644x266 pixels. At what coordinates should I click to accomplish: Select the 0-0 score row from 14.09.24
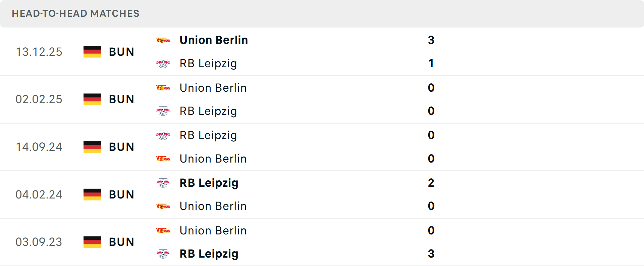click(x=431, y=147)
